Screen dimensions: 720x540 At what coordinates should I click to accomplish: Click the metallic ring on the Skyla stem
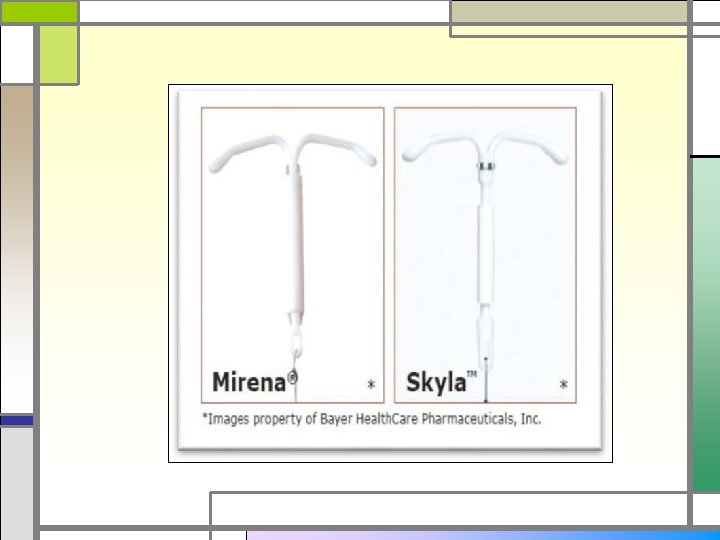pos(485,166)
